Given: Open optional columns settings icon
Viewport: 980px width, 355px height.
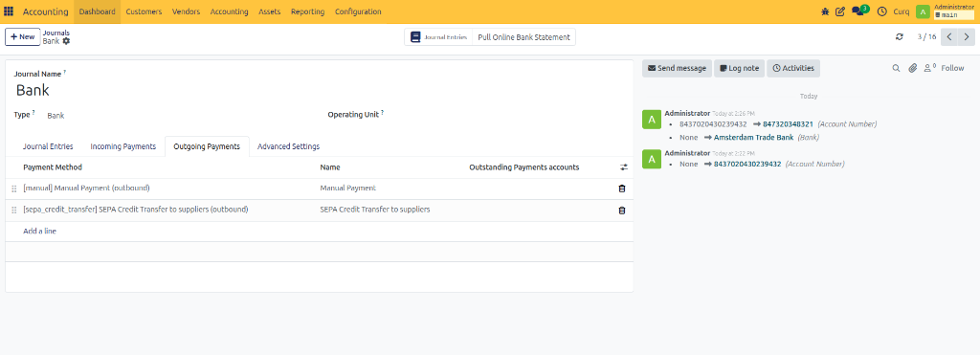Looking at the screenshot, I should [x=623, y=167].
